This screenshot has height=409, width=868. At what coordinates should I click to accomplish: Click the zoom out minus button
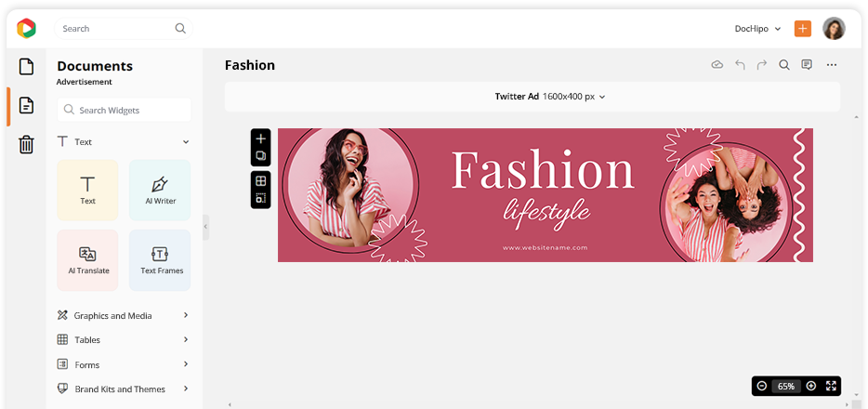coord(762,386)
